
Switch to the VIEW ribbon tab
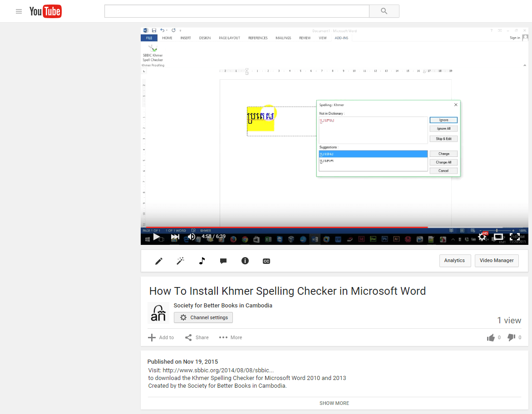323,38
